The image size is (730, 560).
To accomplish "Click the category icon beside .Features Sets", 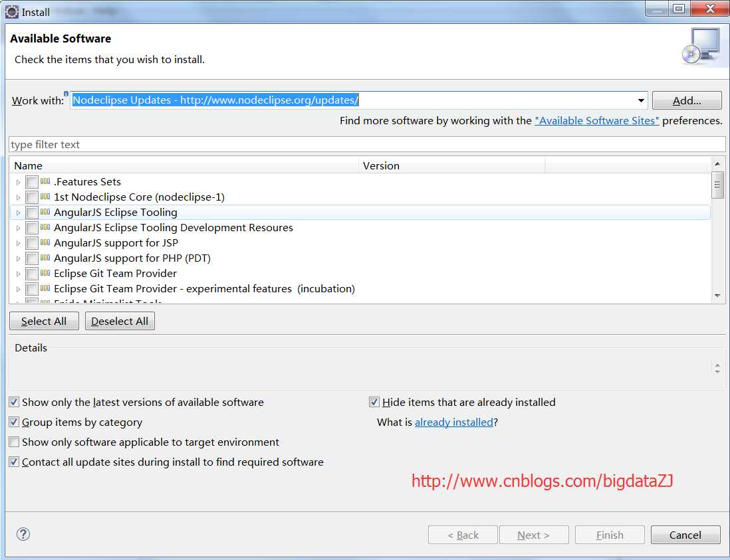I will (45, 181).
